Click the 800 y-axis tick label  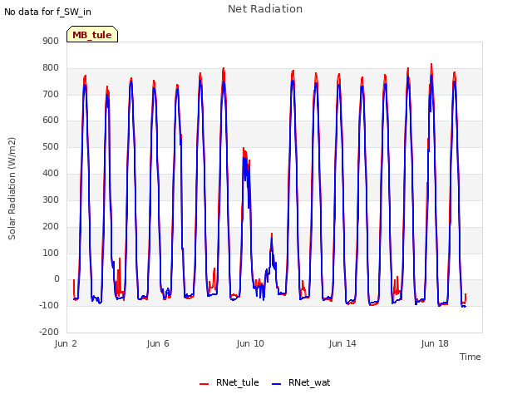tap(51, 68)
